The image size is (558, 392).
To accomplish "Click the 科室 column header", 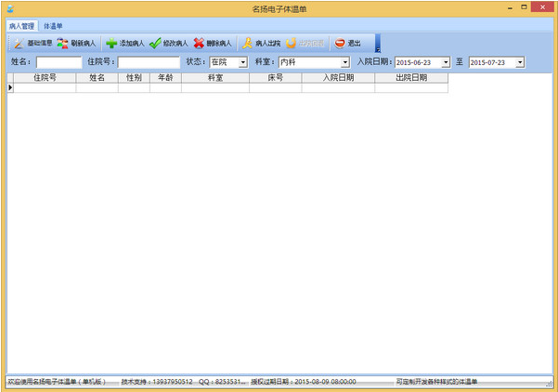I will [x=215, y=78].
